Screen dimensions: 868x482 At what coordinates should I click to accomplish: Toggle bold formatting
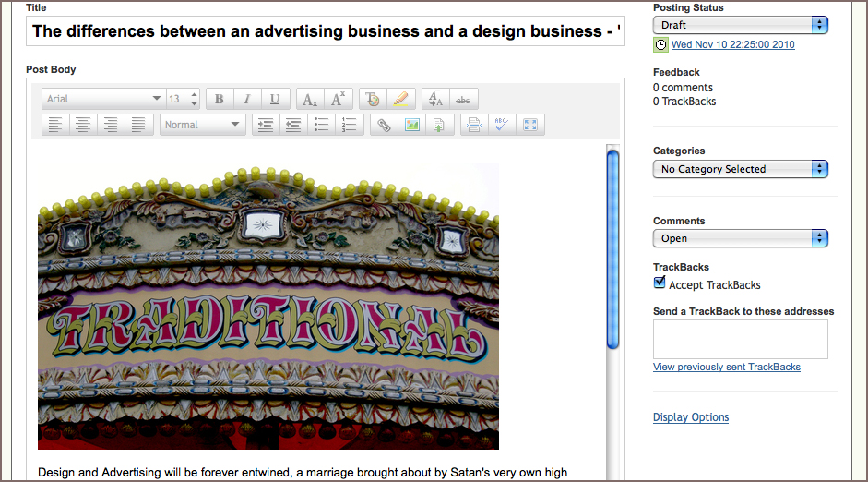tap(220, 99)
